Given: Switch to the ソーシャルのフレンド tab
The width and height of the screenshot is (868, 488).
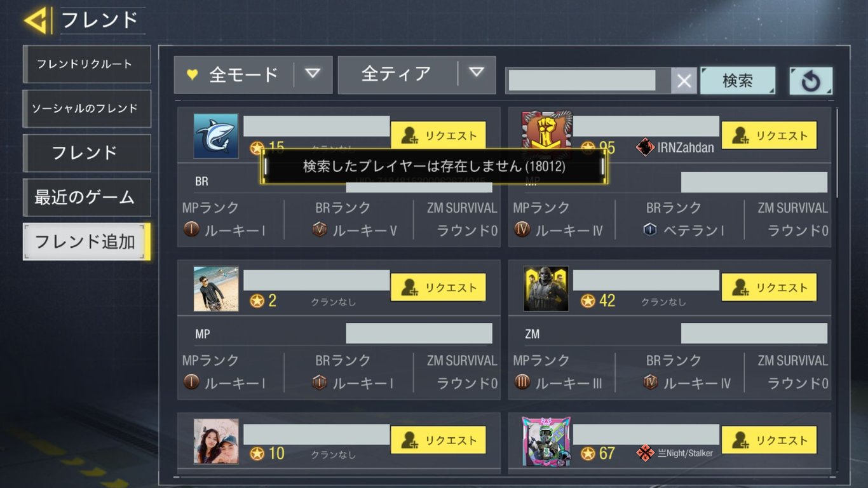Looking at the screenshot, I should [x=87, y=109].
